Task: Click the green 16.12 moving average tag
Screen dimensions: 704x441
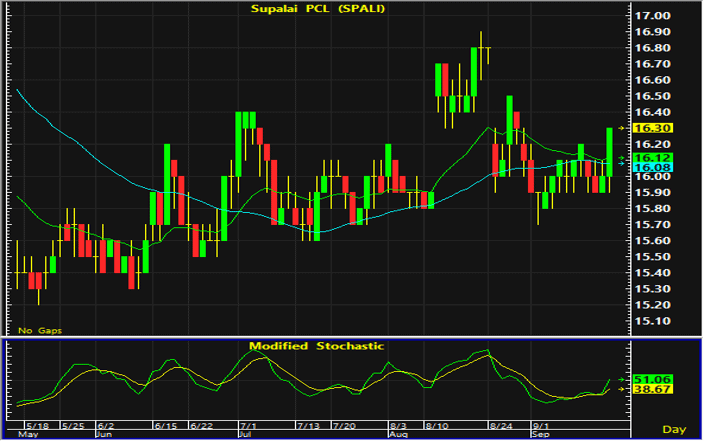Action: click(x=652, y=158)
